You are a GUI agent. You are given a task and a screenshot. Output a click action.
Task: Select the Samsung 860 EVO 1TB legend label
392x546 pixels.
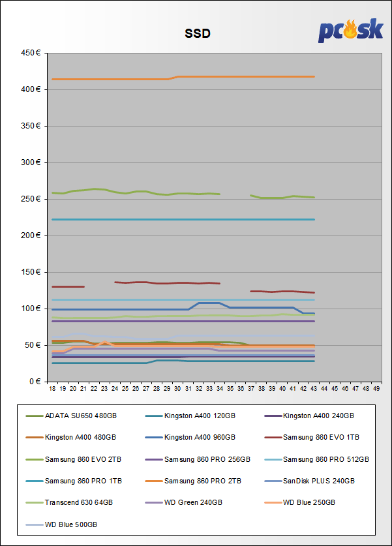[x=321, y=437]
